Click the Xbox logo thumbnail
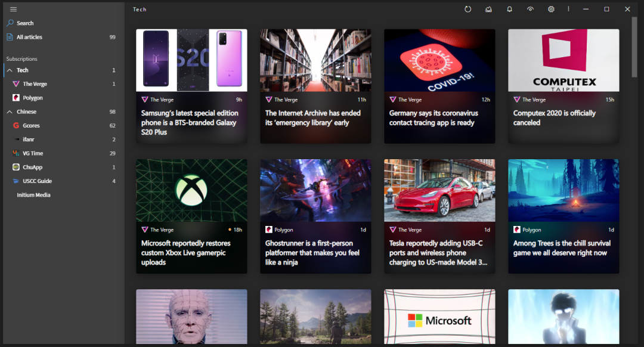644x347 pixels. pyautogui.click(x=191, y=191)
